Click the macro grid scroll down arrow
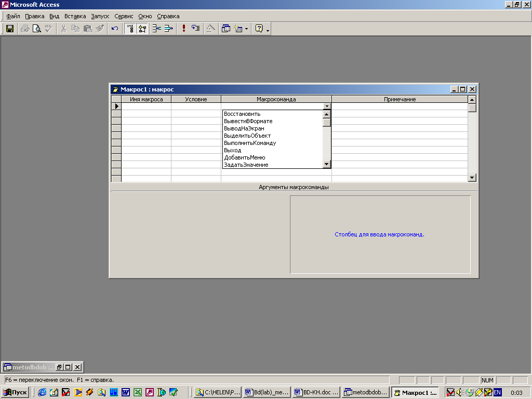The image size is (532, 399). 472,178
